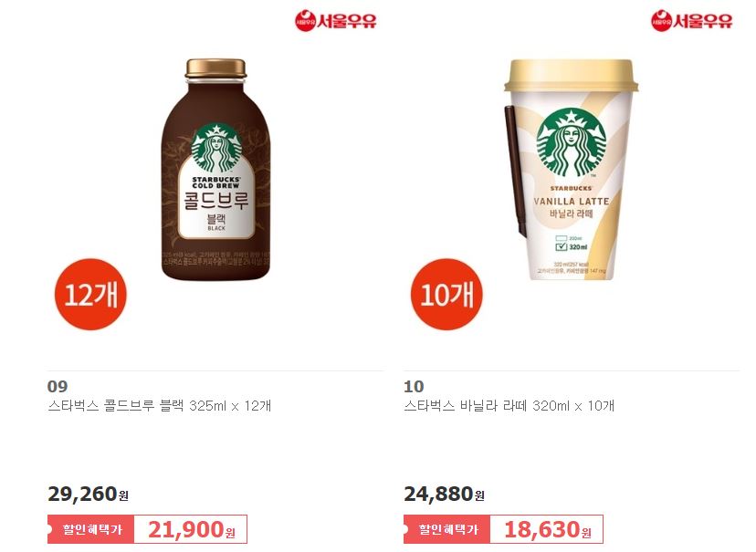Click the Seoul Milk logo above cold brew

[336, 21]
